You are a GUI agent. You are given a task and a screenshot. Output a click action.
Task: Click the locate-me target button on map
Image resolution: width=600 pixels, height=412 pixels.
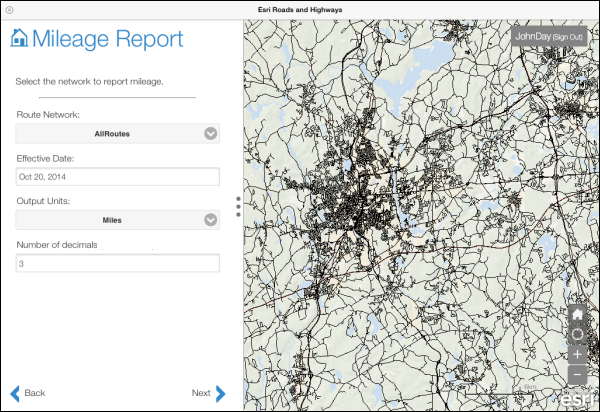pos(577,334)
